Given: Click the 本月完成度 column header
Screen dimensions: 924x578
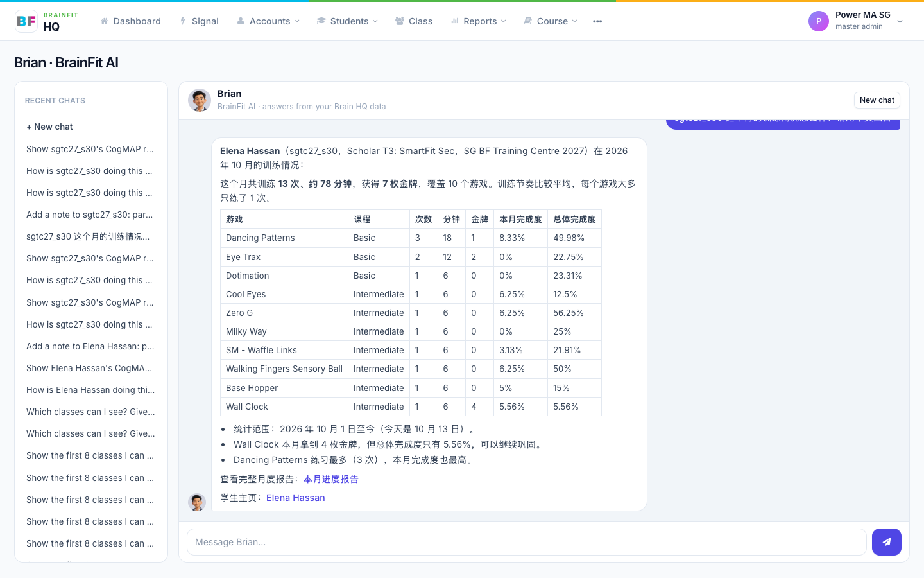Looking at the screenshot, I should pos(521,219).
